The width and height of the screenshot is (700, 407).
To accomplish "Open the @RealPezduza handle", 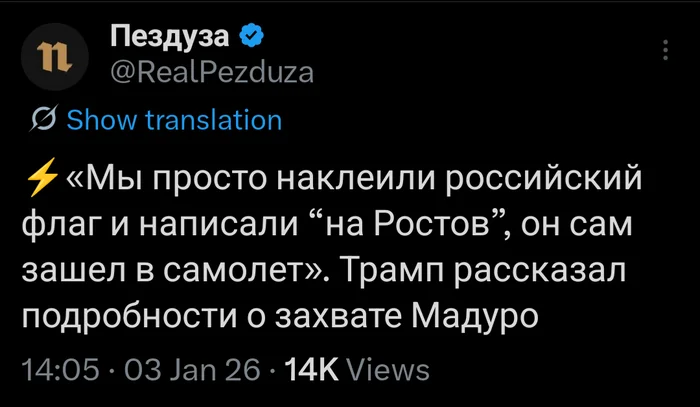I will coord(209,73).
